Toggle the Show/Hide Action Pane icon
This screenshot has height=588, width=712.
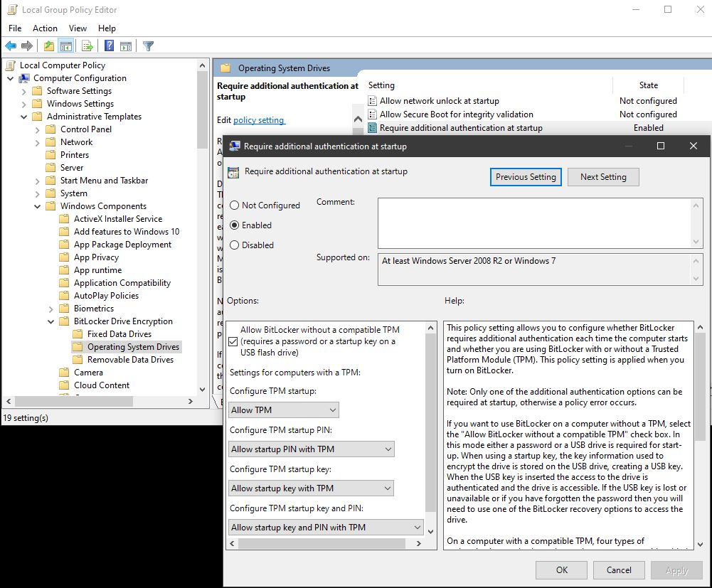coord(126,46)
